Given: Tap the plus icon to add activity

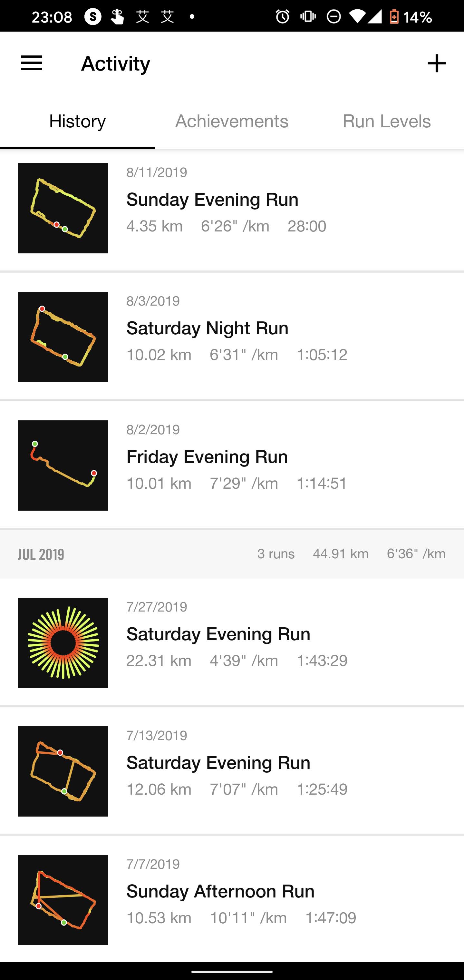Looking at the screenshot, I should point(436,63).
